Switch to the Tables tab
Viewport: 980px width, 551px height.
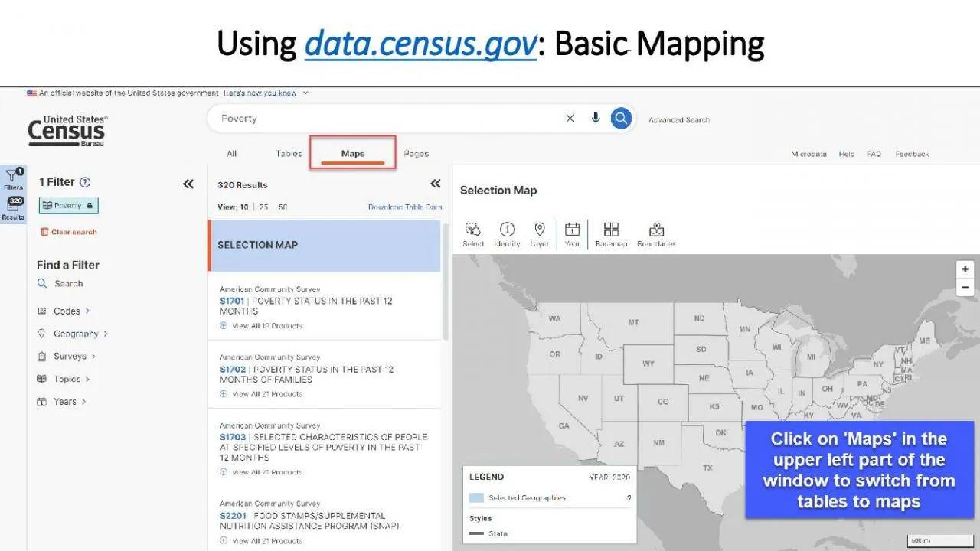pyautogui.click(x=289, y=154)
